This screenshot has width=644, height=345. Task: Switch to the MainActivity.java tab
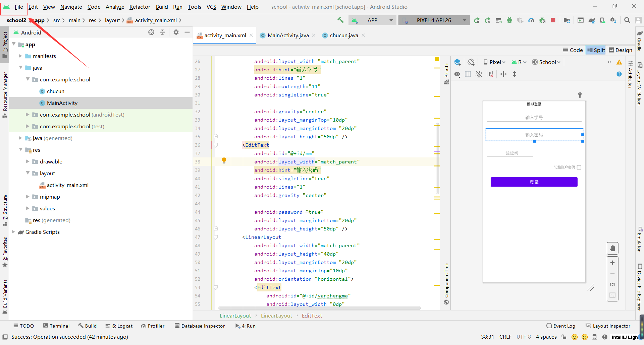tap(288, 36)
